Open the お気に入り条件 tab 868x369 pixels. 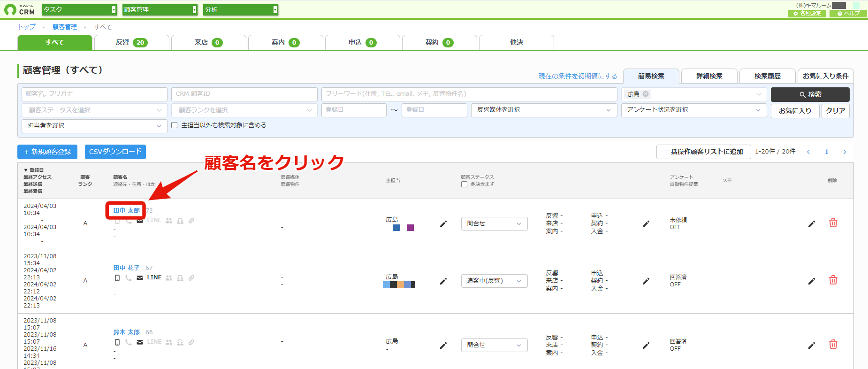coord(825,76)
